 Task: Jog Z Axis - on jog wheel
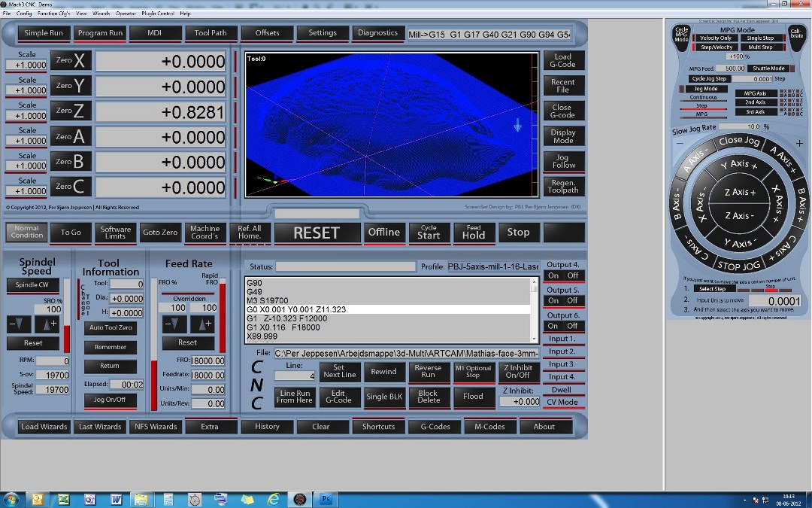point(740,216)
